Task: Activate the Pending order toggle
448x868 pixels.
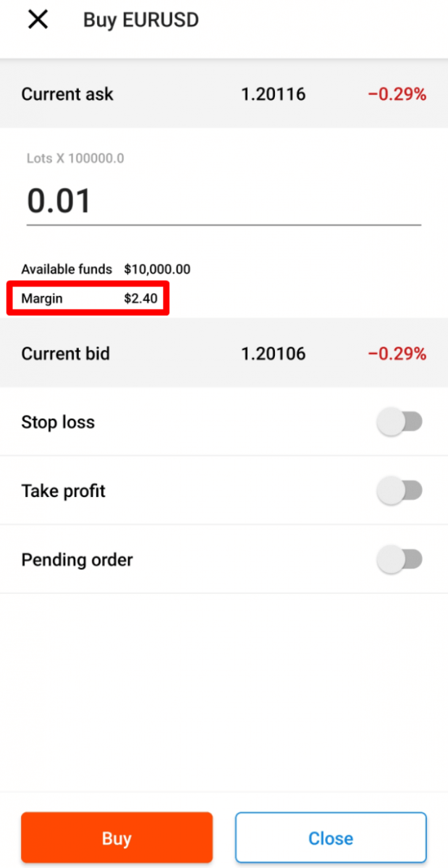Action: [400, 559]
